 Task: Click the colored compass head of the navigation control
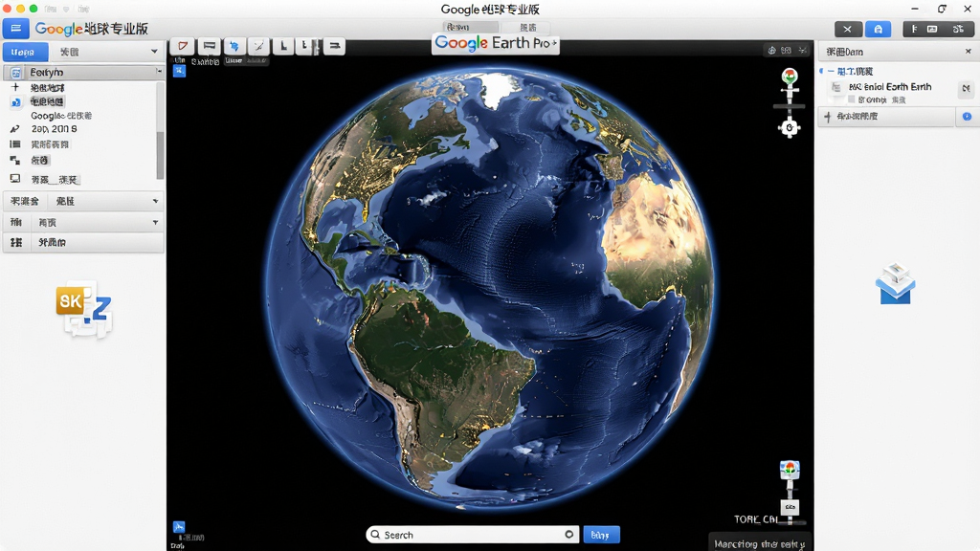(x=790, y=77)
